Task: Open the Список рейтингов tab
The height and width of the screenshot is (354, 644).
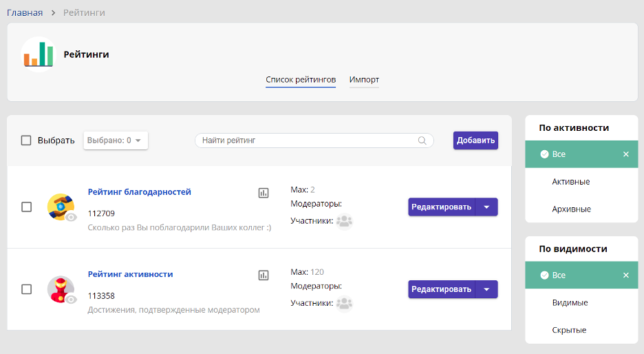Action: (301, 80)
